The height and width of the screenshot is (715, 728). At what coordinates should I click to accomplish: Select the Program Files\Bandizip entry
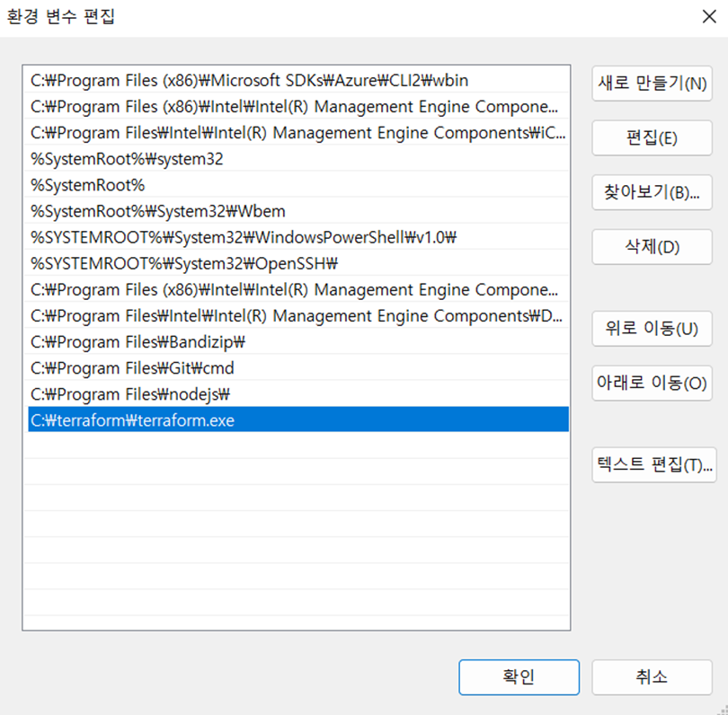[298, 342]
